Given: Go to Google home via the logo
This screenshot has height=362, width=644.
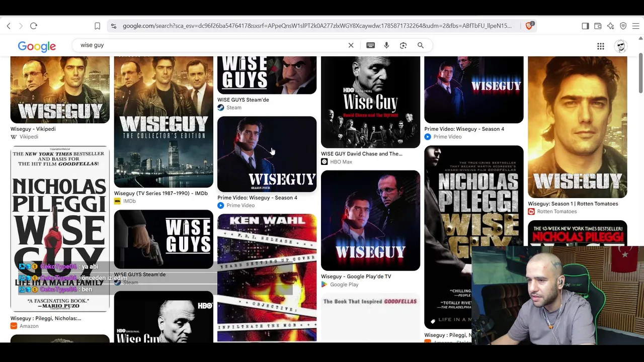Looking at the screenshot, I should tap(37, 46).
